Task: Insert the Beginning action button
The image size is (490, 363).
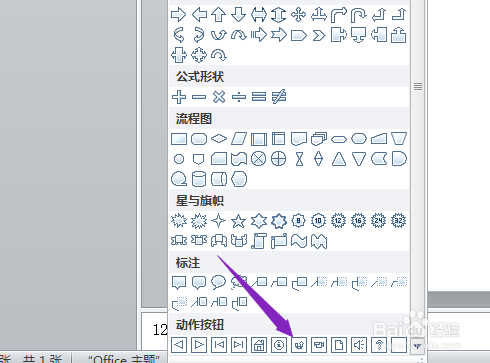Action: tap(219, 345)
